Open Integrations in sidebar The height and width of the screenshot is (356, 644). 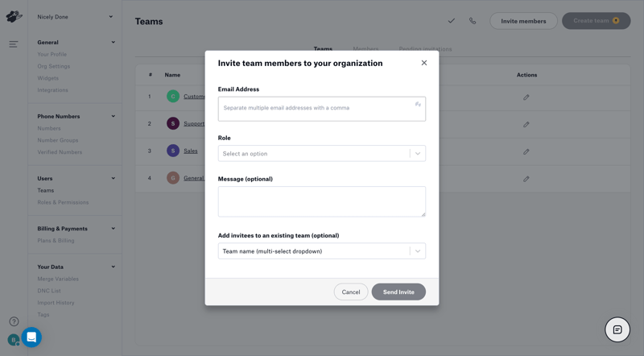pos(52,90)
